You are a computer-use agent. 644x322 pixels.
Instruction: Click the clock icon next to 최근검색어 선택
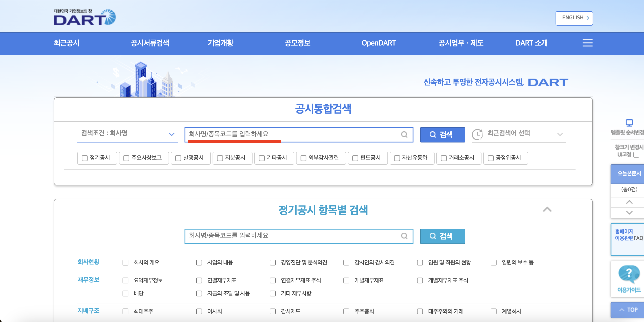pyautogui.click(x=477, y=134)
